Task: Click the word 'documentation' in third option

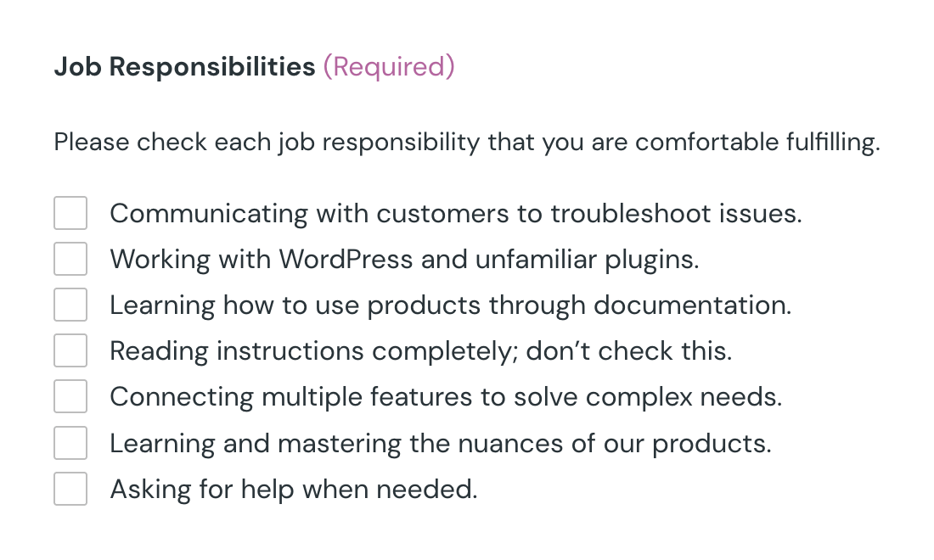Action: point(692,305)
